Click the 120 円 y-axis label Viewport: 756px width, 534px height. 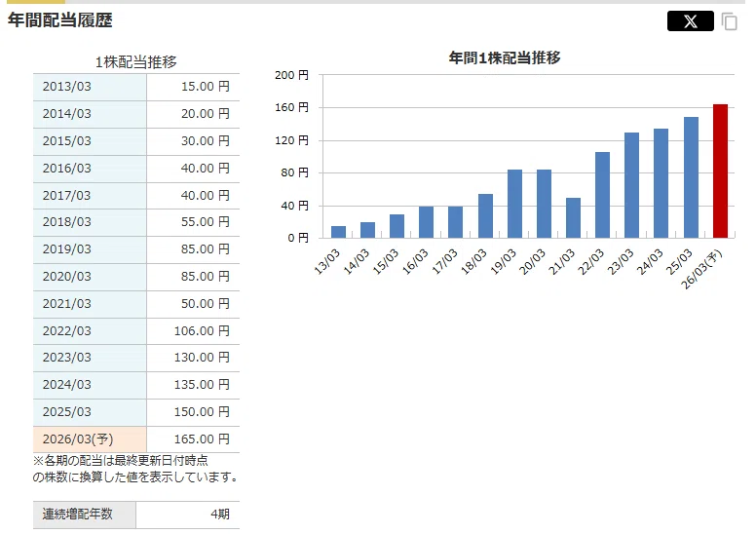click(291, 140)
